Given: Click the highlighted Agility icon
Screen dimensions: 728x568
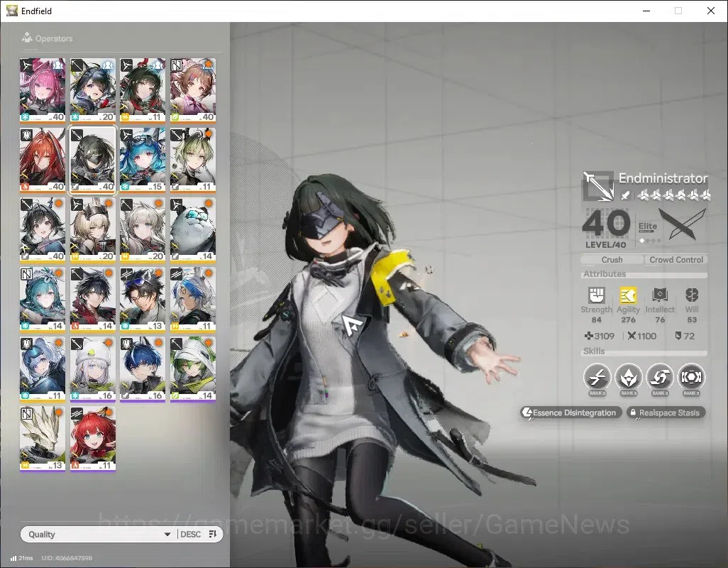Looking at the screenshot, I should click(628, 295).
